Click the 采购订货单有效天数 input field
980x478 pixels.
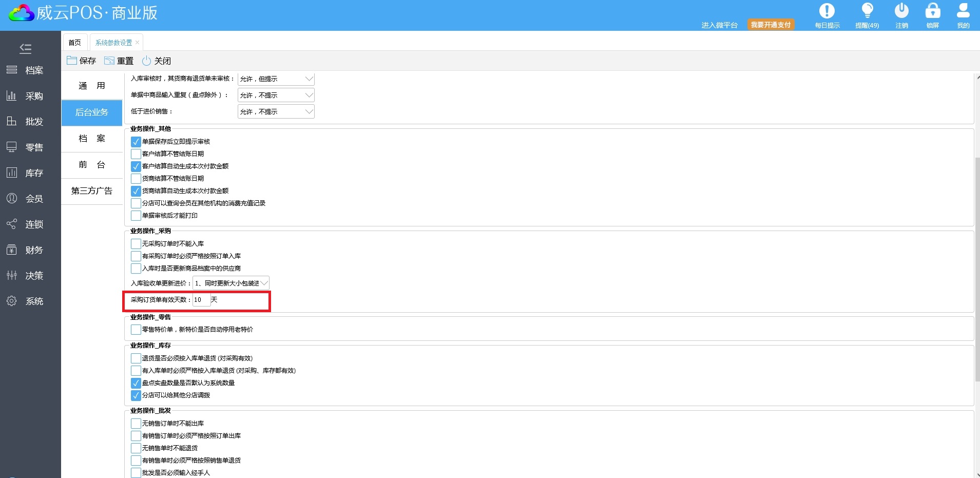coord(201,300)
